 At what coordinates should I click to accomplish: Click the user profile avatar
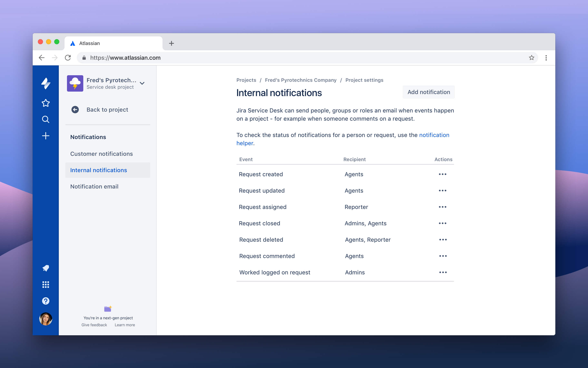pyautogui.click(x=46, y=319)
